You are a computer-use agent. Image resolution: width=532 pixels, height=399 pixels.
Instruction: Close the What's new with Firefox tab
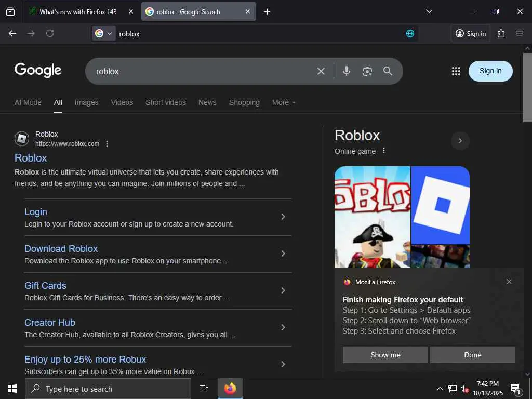point(131,11)
